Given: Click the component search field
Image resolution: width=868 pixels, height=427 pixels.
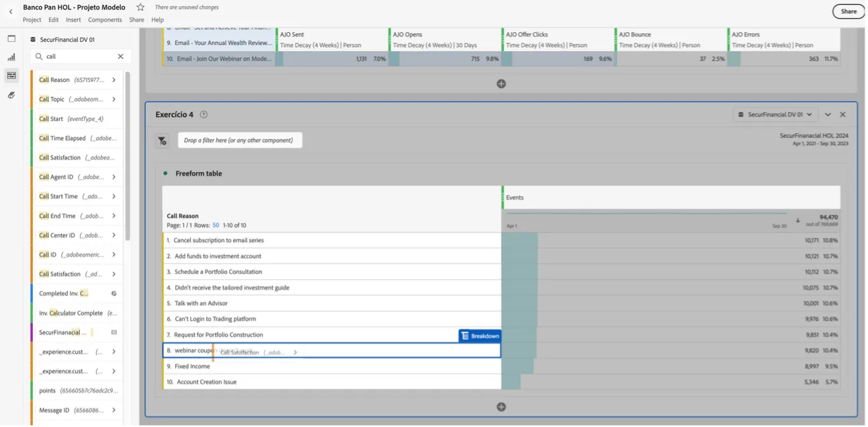Looking at the screenshot, I should pyautogui.click(x=81, y=57).
